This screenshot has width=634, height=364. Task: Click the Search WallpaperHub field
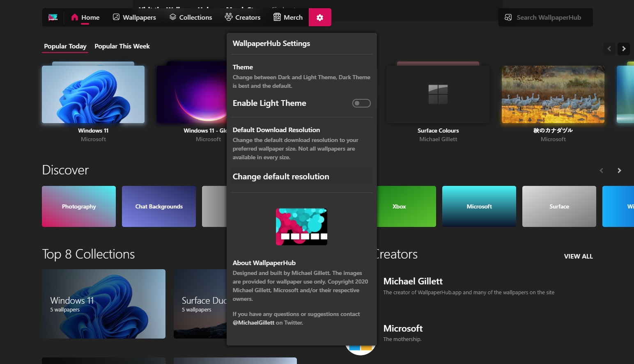point(546,17)
